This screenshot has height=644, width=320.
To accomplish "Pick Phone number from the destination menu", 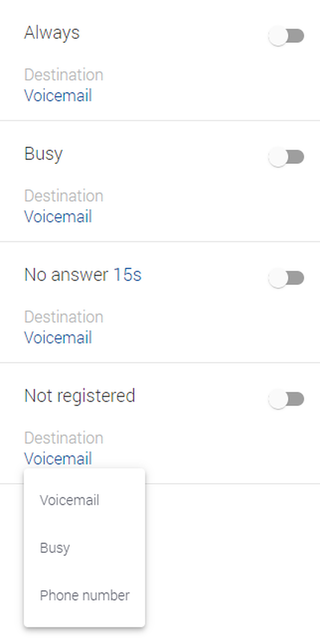I will [85, 595].
